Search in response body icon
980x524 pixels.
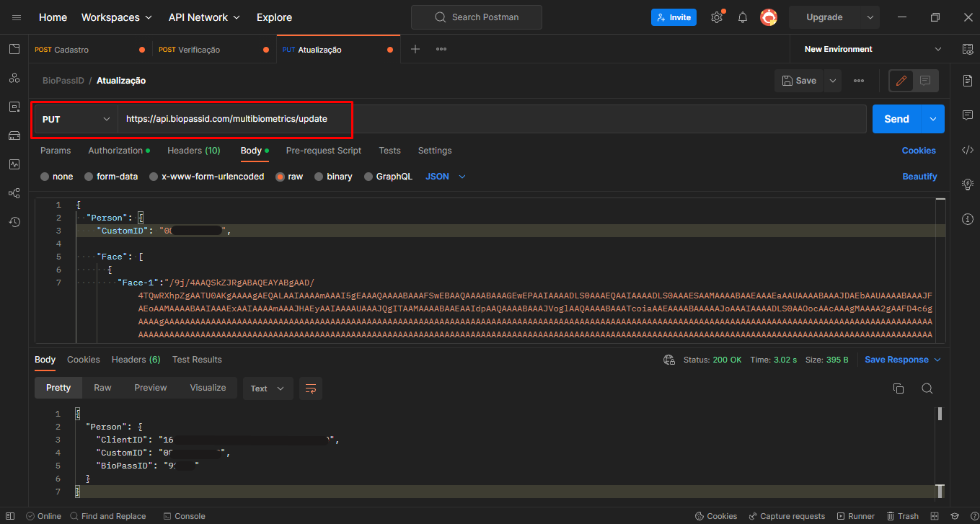coord(927,388)
